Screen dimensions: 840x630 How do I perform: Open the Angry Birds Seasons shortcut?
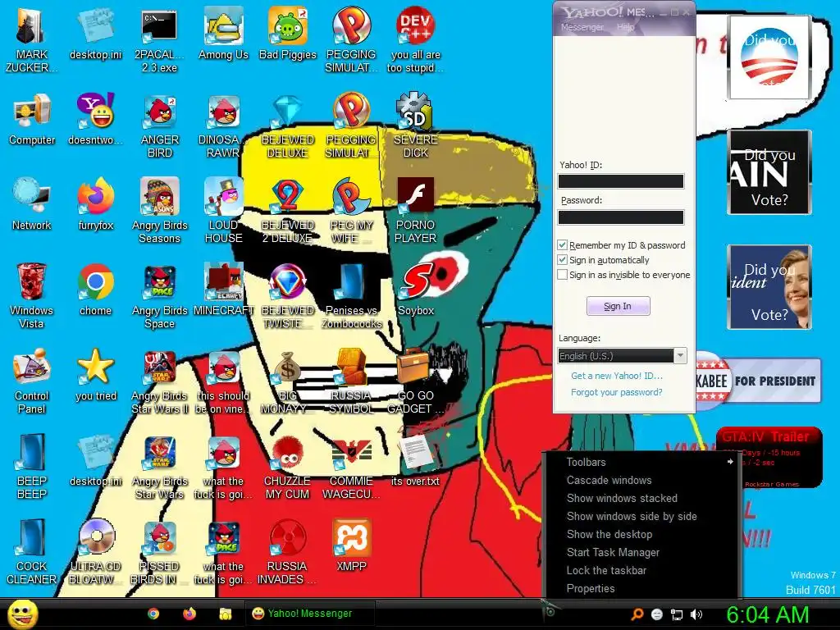160,211
